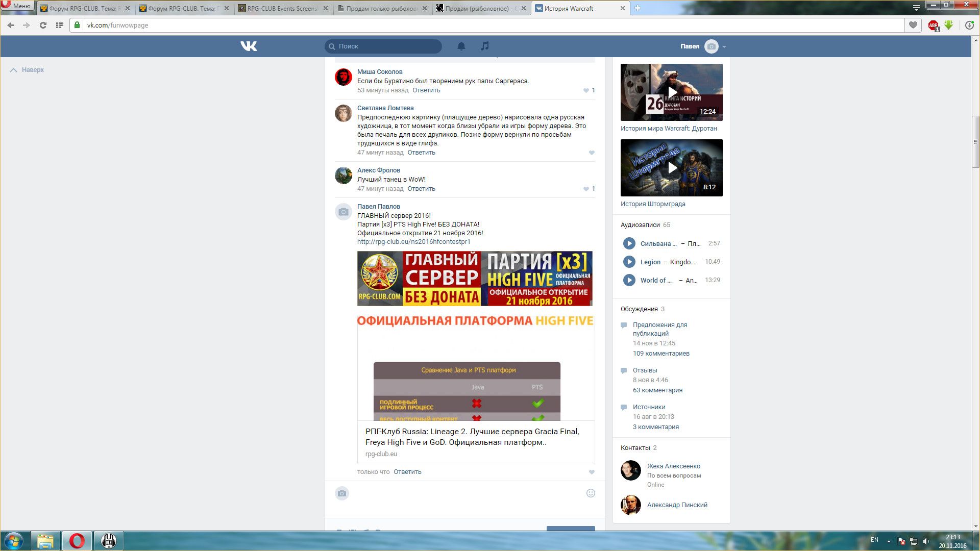This screenshot has width=980, height=551.
Task: Play the Legion audio track
Action: tap(629, 262)
